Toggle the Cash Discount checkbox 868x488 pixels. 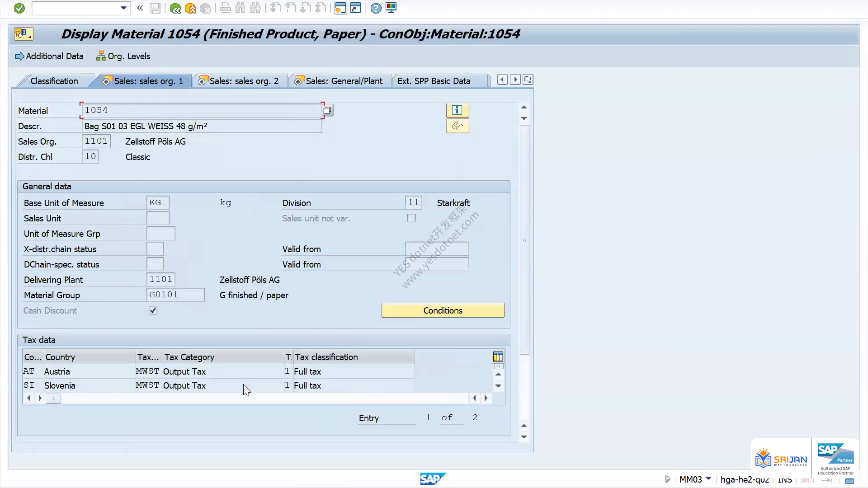click(x=153, y=310)
